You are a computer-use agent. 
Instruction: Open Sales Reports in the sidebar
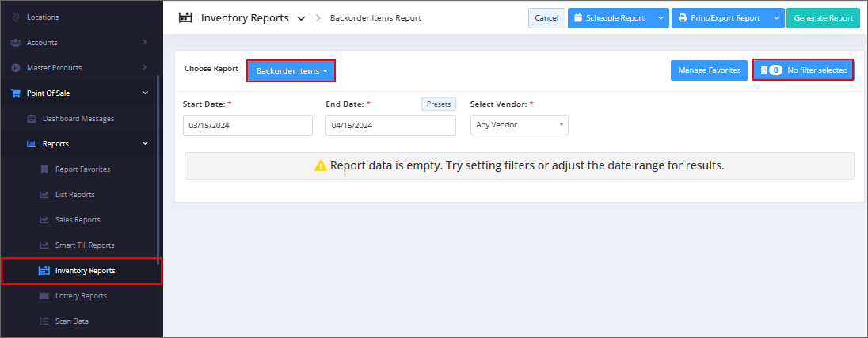point(78,220)
